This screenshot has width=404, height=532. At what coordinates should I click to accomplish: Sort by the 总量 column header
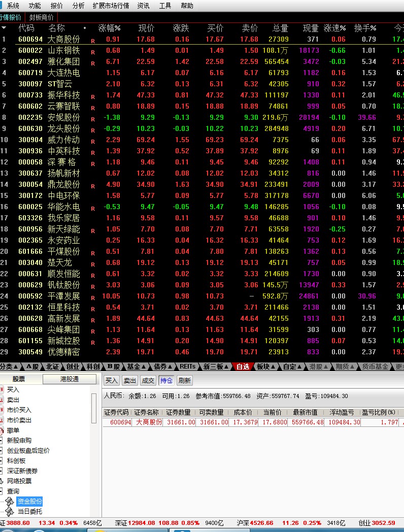(280, 28)
